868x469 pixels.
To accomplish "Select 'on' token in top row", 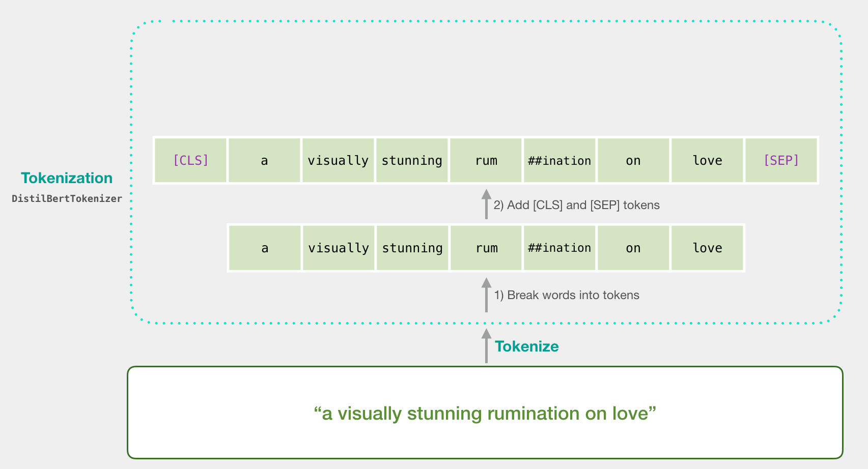I will tap(633, 160).
